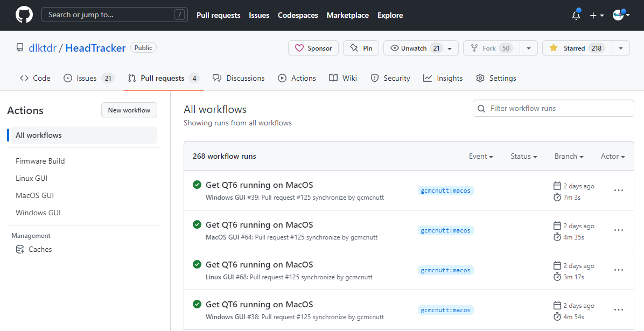Viewport: 644px width, 331px height.
Task: Expand the Event filter dropdown
Action: pos(481,156)
